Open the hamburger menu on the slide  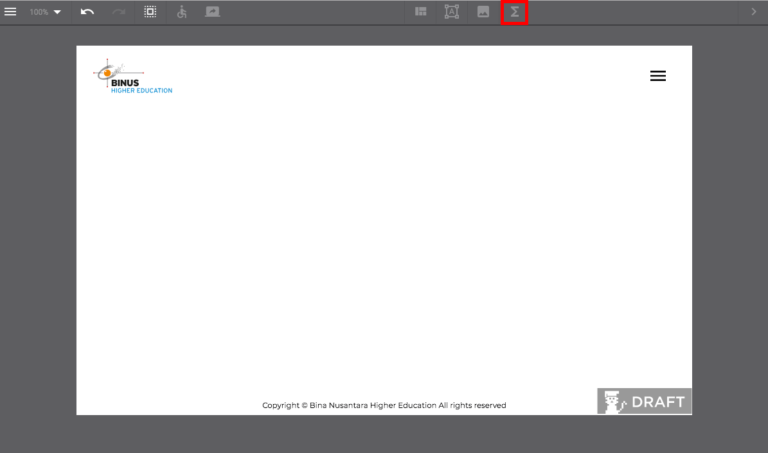pos(658,76)
